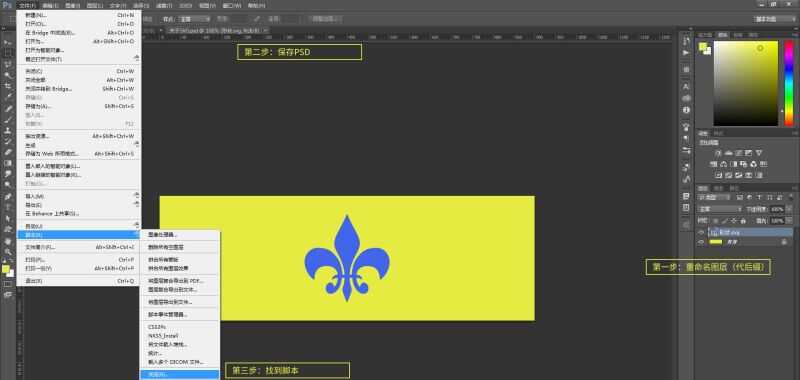
Task: Click the highlighted last entry in the scripts submenu
Action: tap(180, 374)
